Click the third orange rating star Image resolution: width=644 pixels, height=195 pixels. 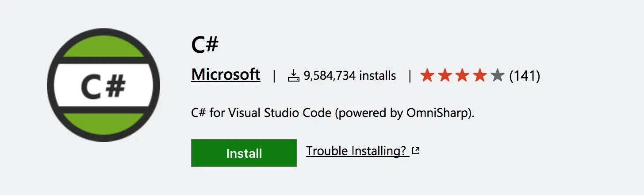pos(462,76)
